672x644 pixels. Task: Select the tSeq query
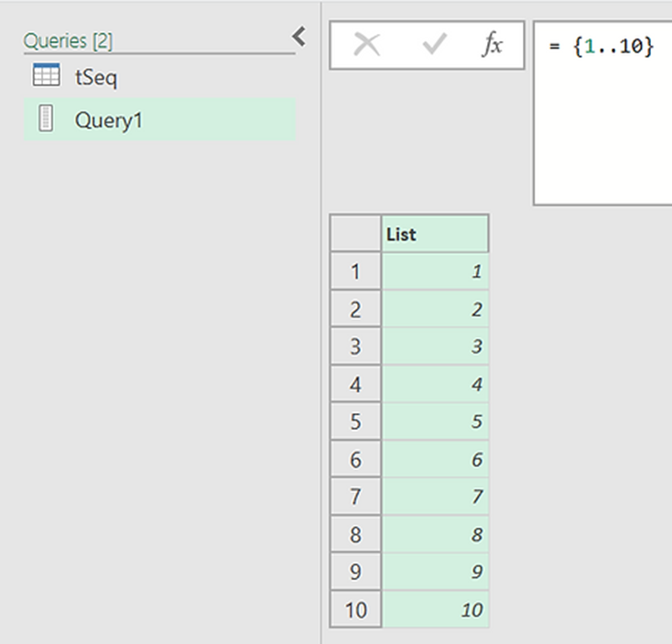coord(96,77)
